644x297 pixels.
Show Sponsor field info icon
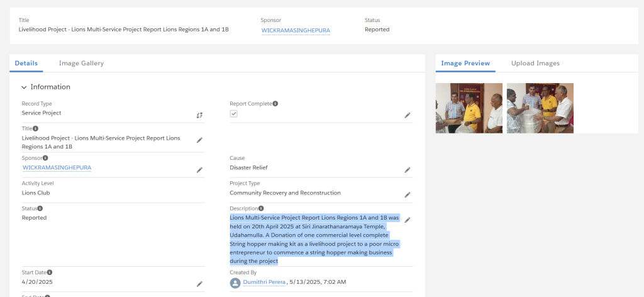(x=45, y=158)
